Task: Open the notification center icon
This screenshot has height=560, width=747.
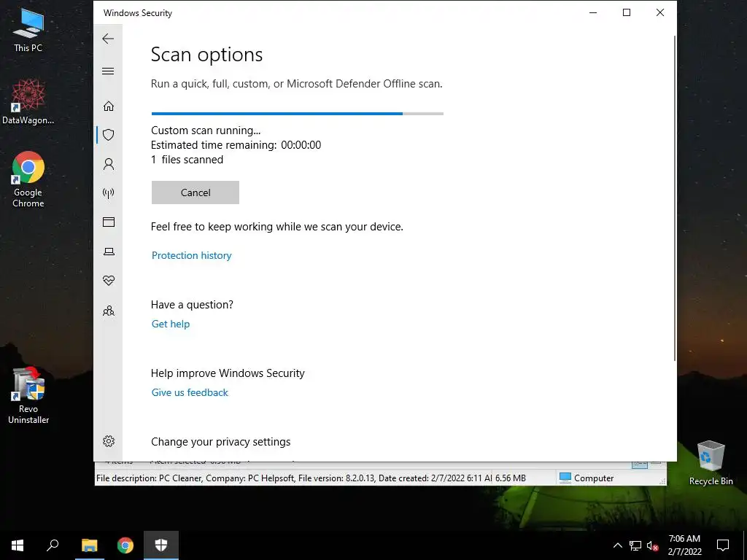Action: [723, 545]
